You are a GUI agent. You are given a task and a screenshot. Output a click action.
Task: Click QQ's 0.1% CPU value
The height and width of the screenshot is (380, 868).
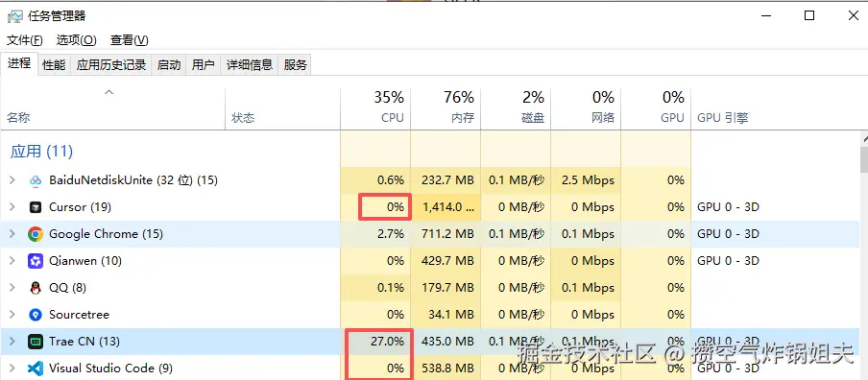(391, 288)
